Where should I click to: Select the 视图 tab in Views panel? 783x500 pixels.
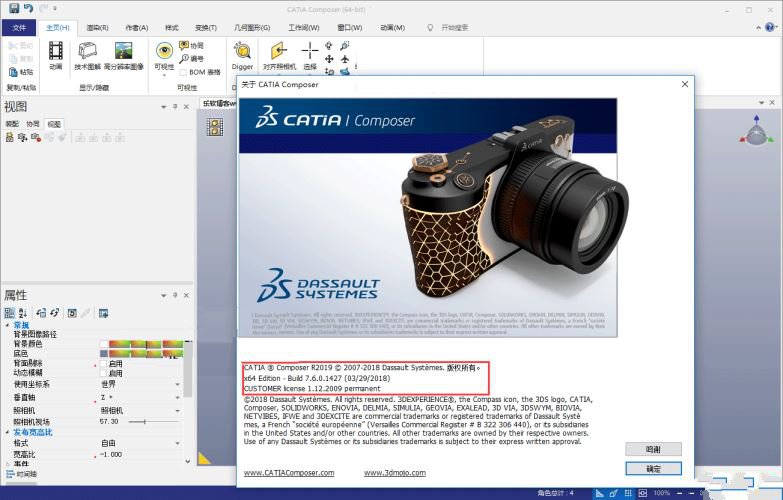[x=53, y=124]
